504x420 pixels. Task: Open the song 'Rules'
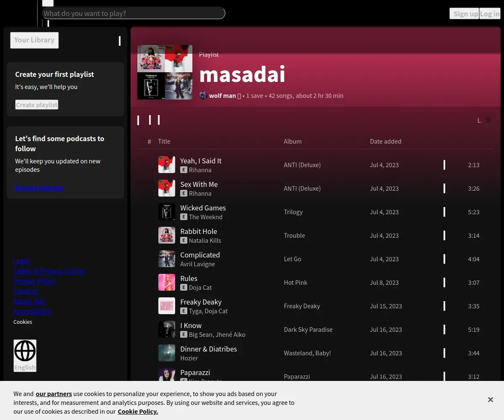pyautogui.click(x=189, y=278)
